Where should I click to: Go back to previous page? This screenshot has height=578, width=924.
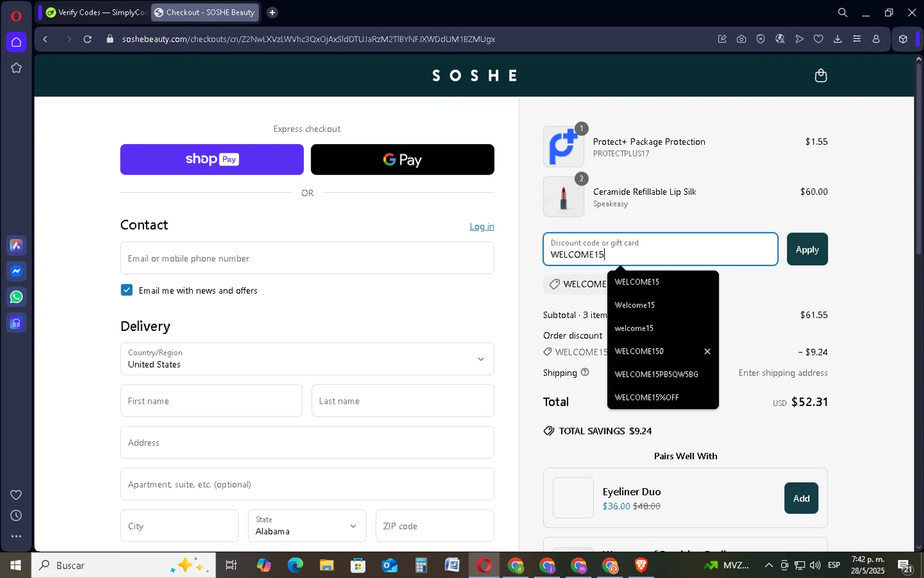tap(46, 39)
